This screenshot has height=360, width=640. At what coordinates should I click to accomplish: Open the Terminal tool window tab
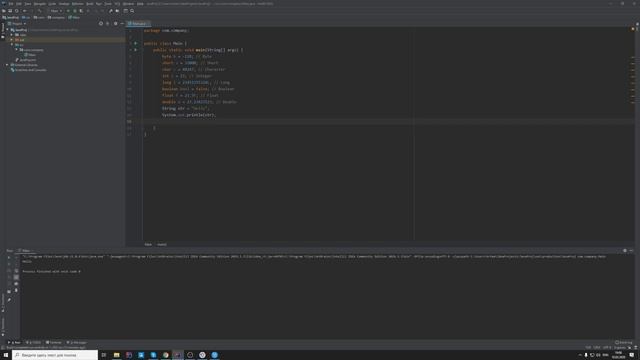click(53, 342)
